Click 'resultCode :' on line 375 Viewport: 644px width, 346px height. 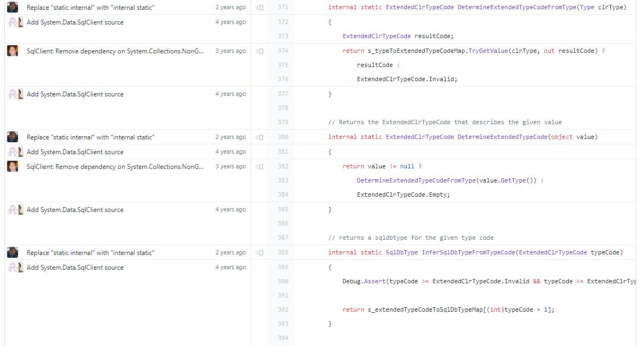click(378, 65)
